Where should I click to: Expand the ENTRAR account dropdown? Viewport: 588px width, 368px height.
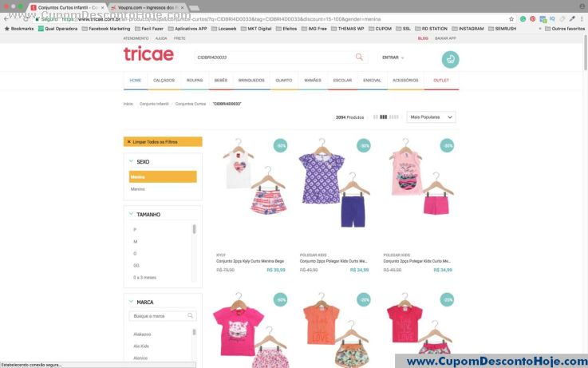[x=393, y=57]
